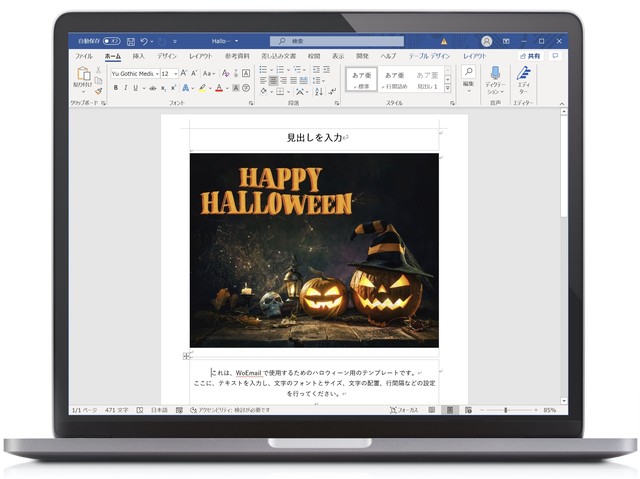Toggle the AutoSave switch
This screenshot has width=640, height=479.
[111, 41]
